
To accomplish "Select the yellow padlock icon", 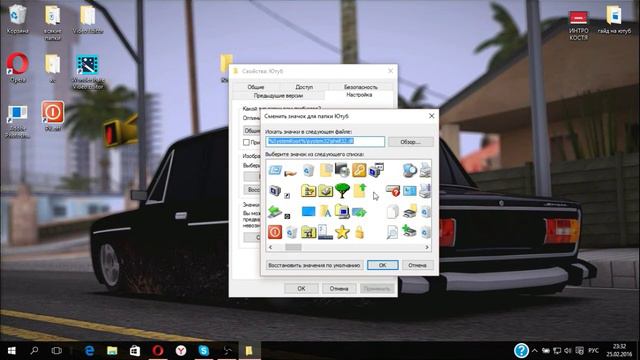I will pos(359,232).
